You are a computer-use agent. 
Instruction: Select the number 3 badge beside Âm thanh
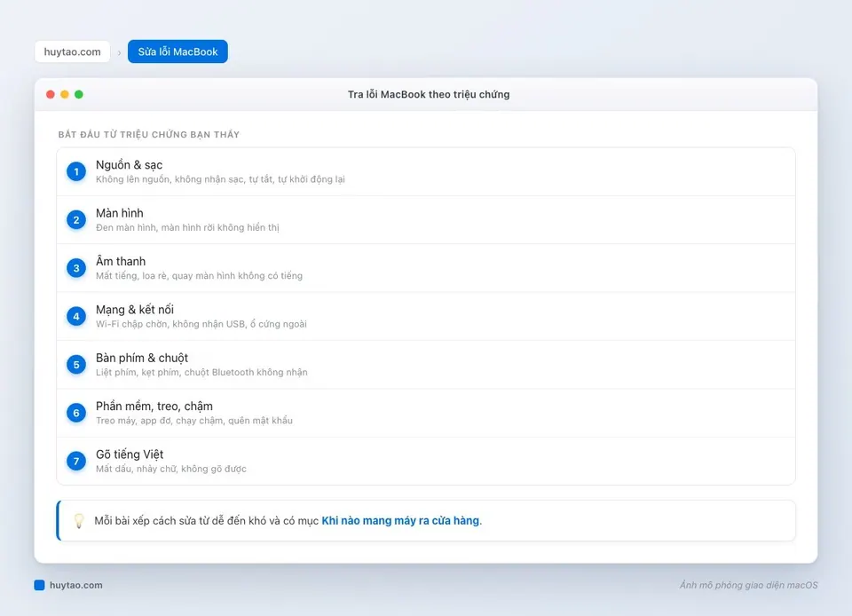pos(76,268)
